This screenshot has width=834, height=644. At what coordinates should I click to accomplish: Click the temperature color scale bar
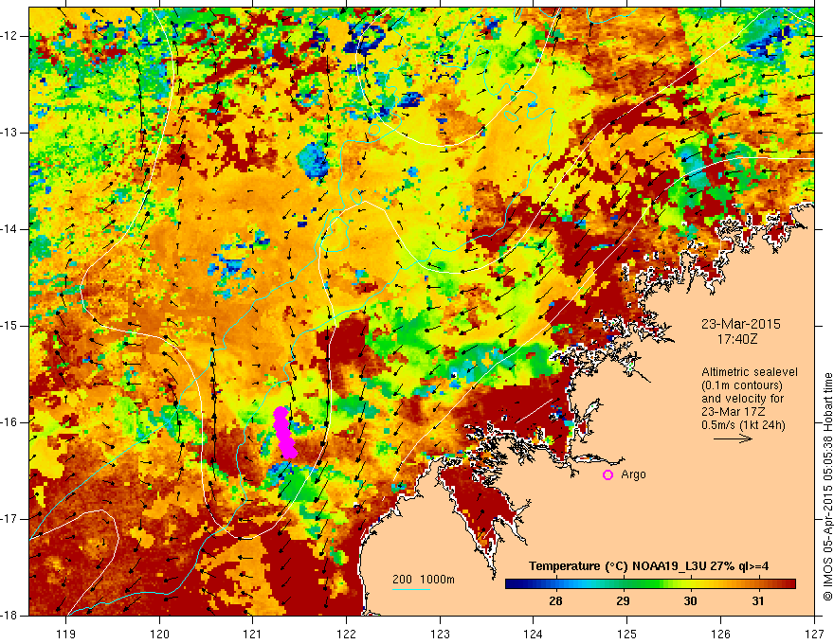pos(650,584)
